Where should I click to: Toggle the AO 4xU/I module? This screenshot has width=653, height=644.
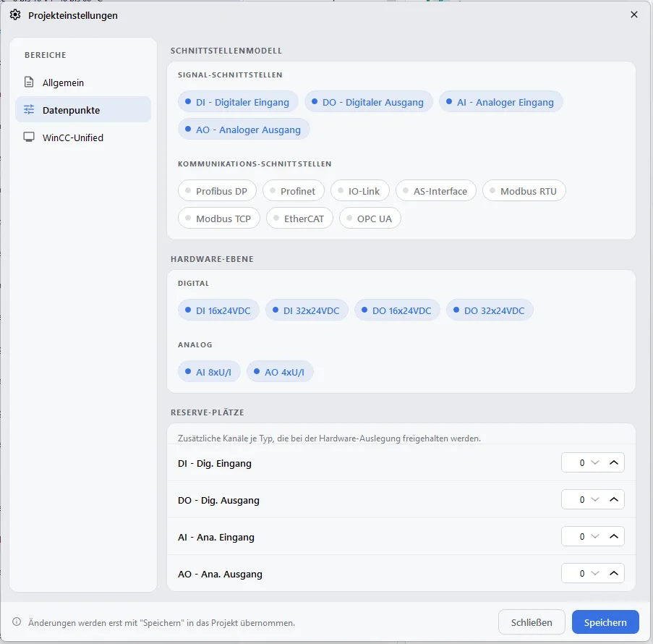click(280, 372)
